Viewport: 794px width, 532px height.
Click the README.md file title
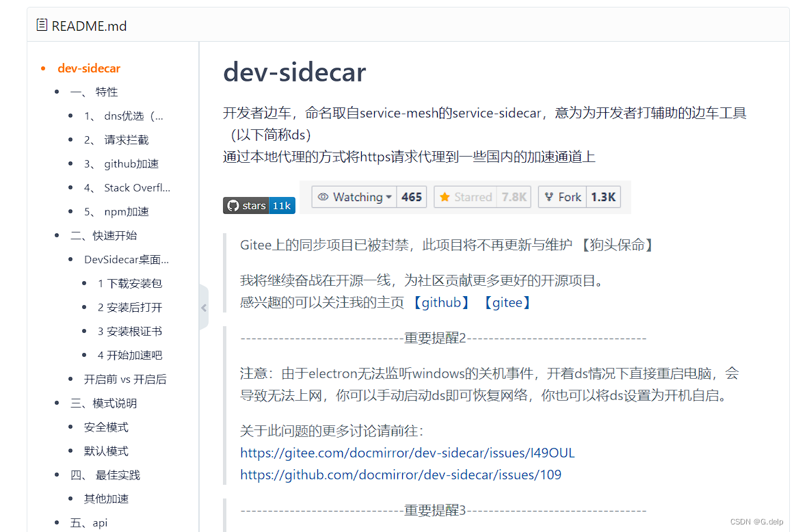pyautogui.click(x=89, y=26)
